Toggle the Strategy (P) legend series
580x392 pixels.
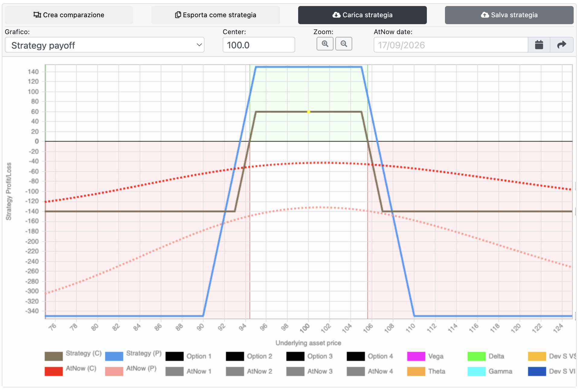(x=134, y=356)
